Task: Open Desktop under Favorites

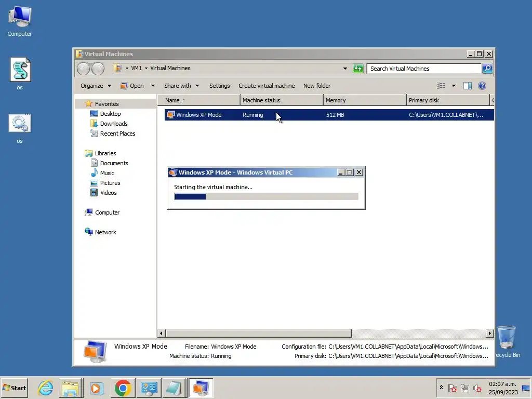Action: pyautogui.click(x=110, y=114)
